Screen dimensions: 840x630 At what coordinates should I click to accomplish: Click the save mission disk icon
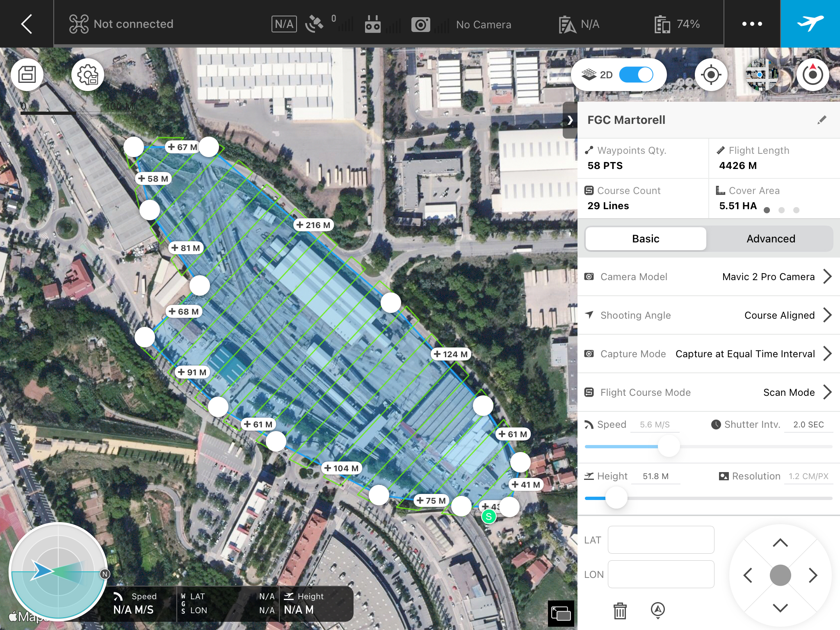click(x=27, y=75)
